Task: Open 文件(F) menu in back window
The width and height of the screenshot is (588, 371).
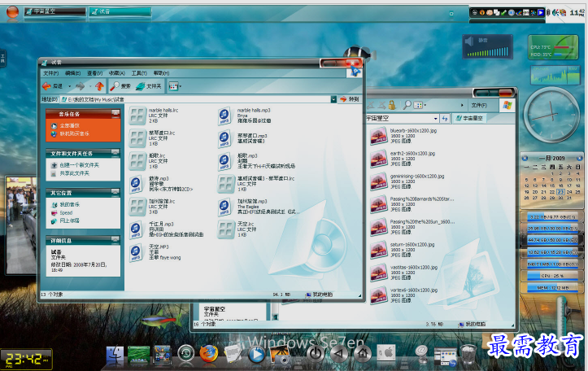Action: 479,106
